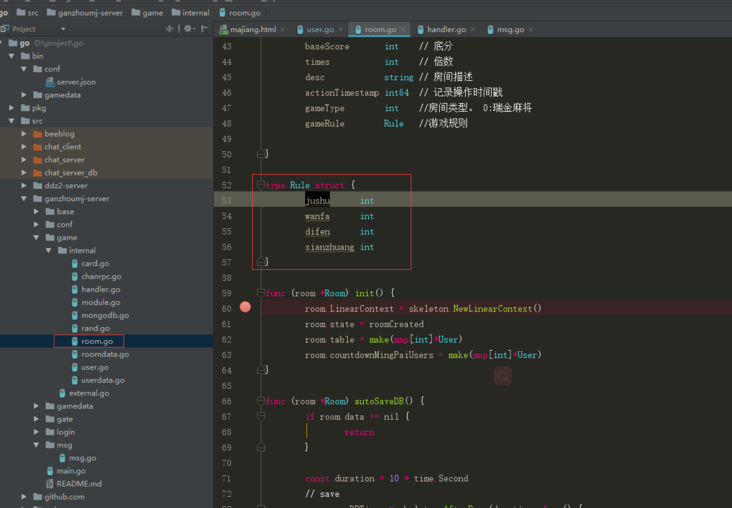The width and height of the screenshot is (732, 508).
Task: Fold the Rule struct at line 52
Action: tap(260, 185)
